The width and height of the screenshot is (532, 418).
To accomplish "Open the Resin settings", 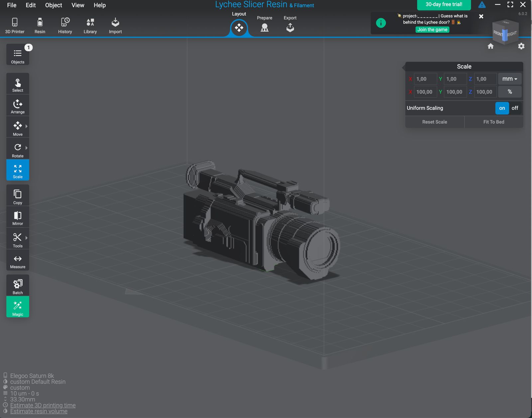I will tap(40, 26).
